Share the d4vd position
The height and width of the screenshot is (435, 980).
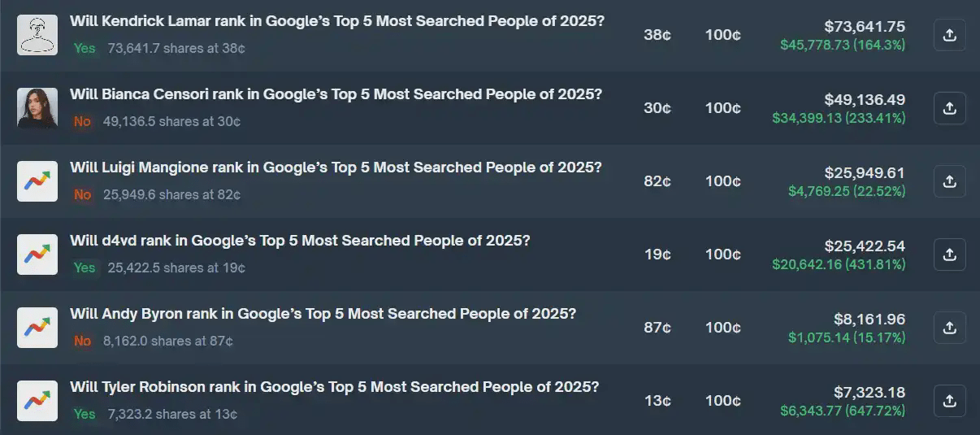tap(949, 254)
